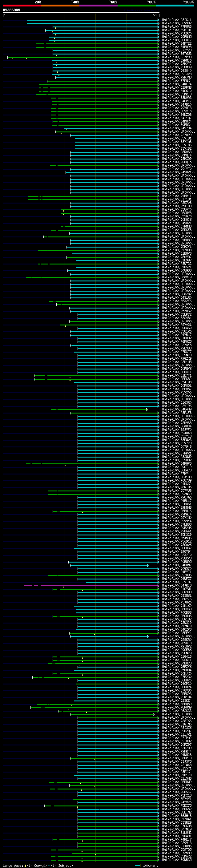Click the purple alignment bar for C4JR18
The height and width of the screenshot is (868, 197).
(x=91, y=586)
